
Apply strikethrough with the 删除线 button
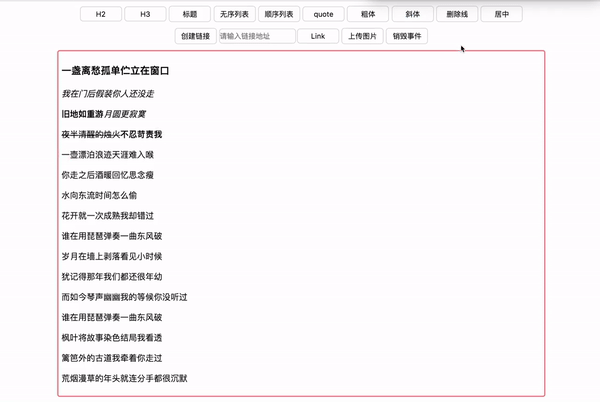[x=457, y=14]
